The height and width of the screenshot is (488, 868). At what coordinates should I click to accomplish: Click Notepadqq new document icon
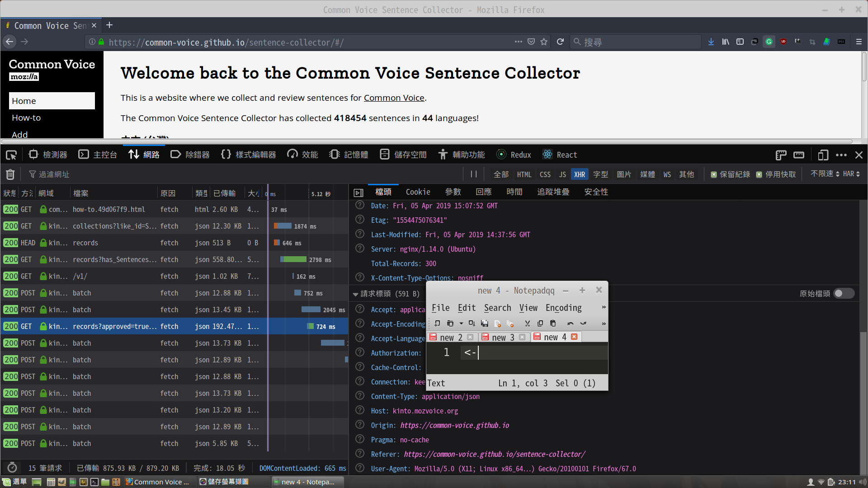(x=437, y=324)
